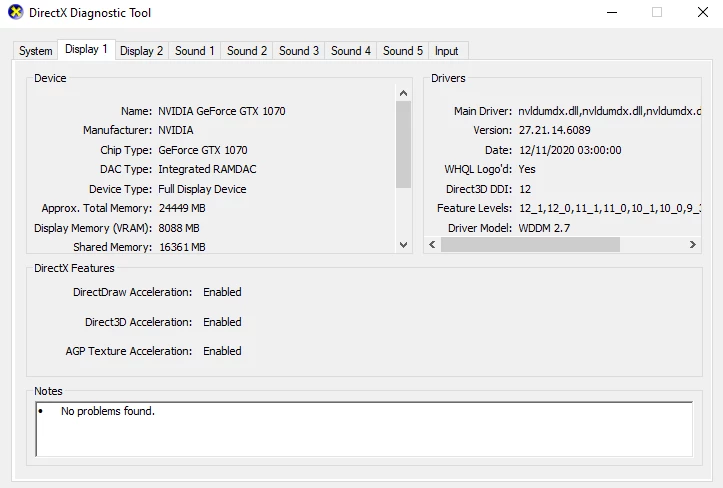Image resolution: width=723 pixels, height=488 pixels.
Task: Click the driver date 12/11/2020 03:00:00
Action: click(x=570, y=150)
